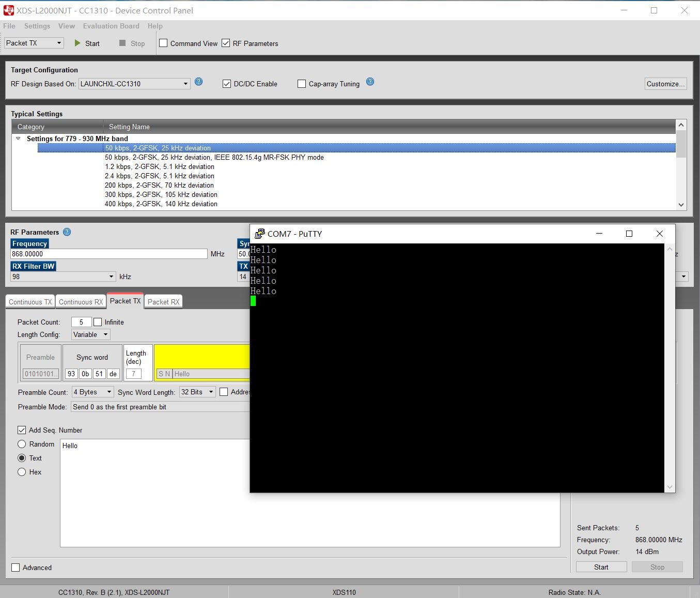Select the 1.2 kbps, 2-GFSK setting
Image resolution: width=700 pixels, height=598 pixels.
coord(160,166)
